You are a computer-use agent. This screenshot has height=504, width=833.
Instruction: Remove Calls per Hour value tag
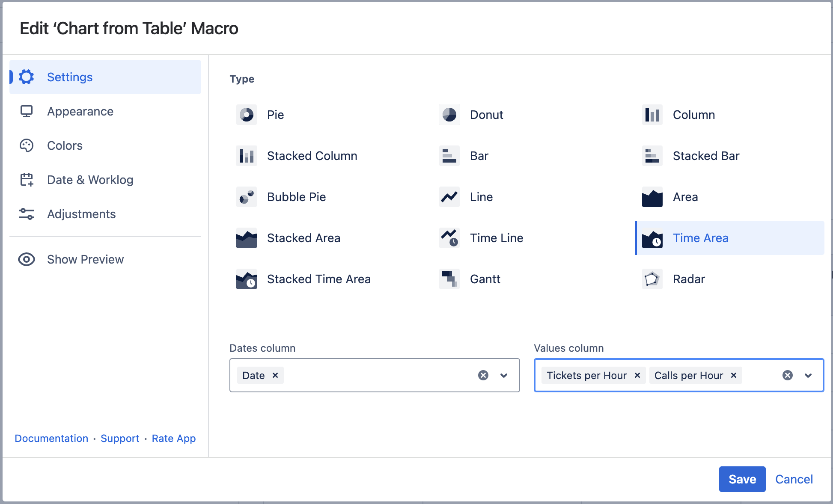pos(733,375)
